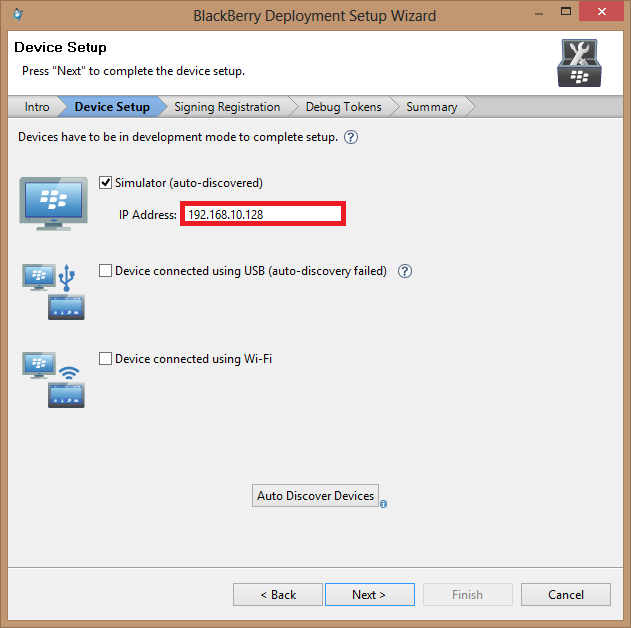Go to the Intro step tab

[x=37, y=107]
